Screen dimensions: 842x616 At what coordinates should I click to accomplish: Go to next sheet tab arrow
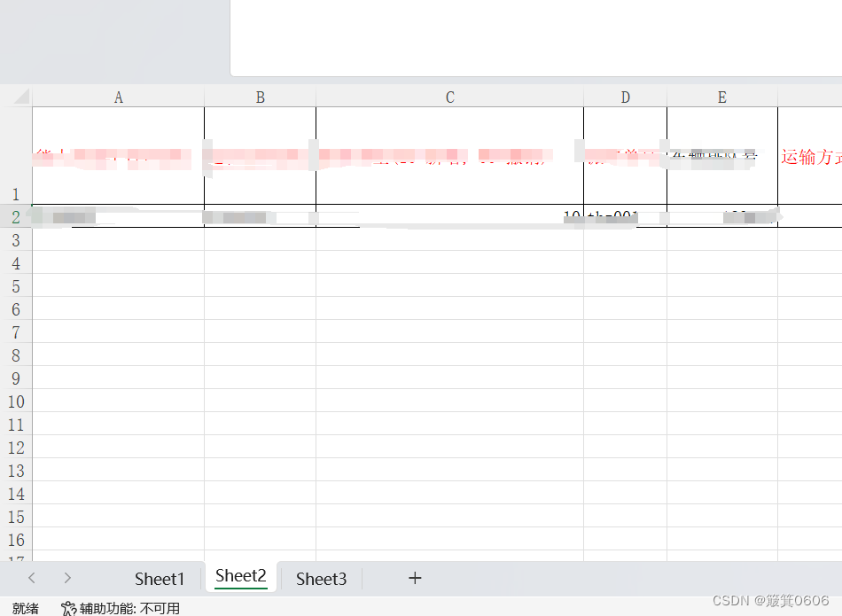(x=67, y=578)
